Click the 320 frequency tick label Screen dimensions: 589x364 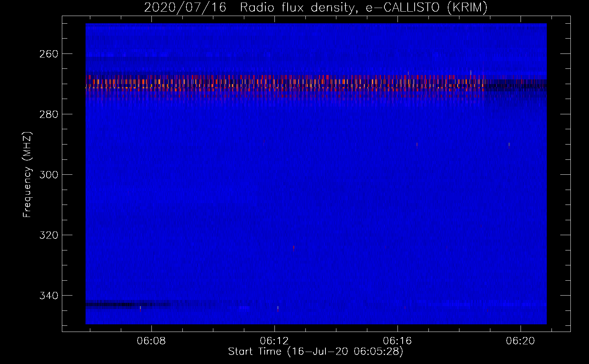tap(48, 235)
